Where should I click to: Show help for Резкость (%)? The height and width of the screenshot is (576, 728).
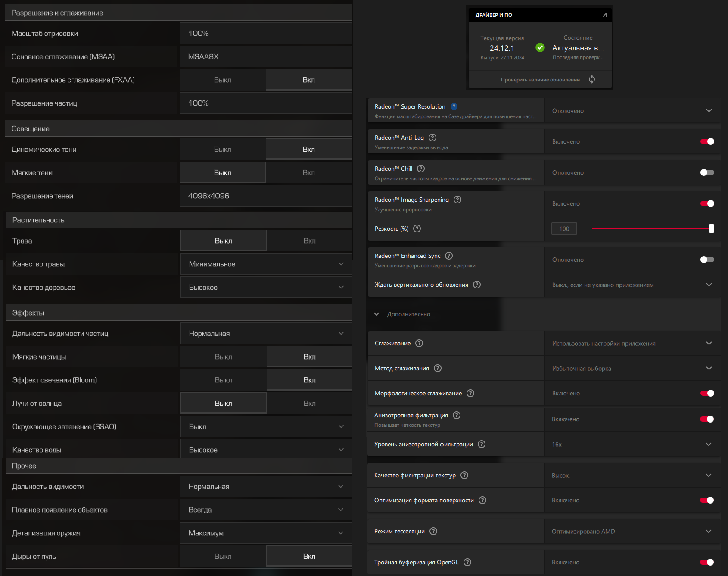[417, 229]
